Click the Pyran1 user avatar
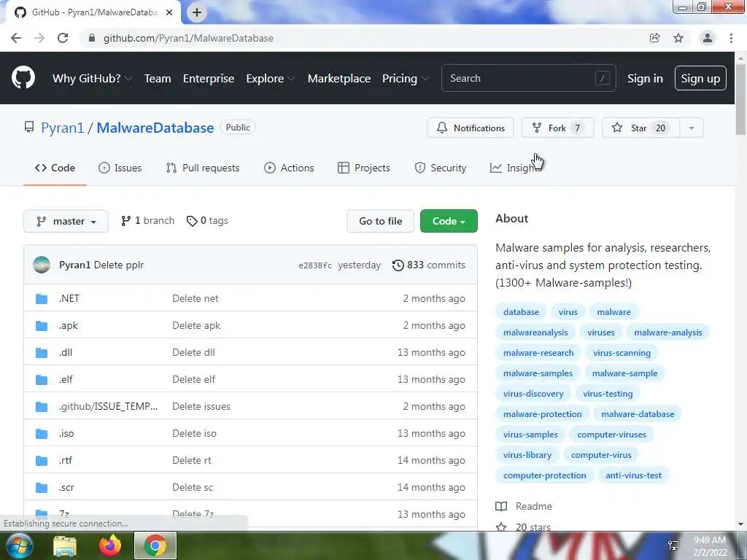Viewport: 747px width, 560px height. click(42, 265)
